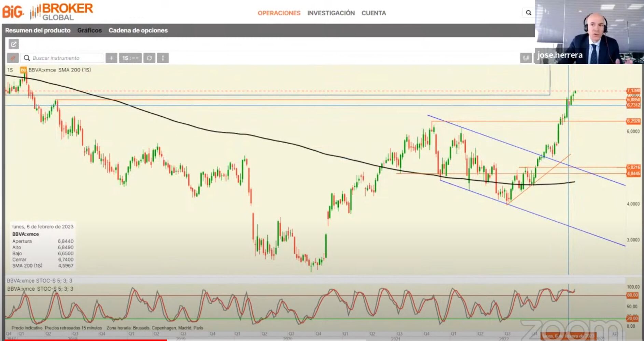644x341 pixels.
Task: Click the lower BBVA:xmce STOC-S indicator label
Action: point(40,289)
